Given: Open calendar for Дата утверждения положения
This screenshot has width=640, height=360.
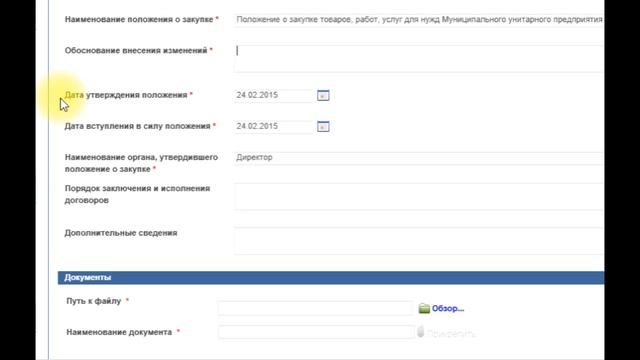Looking at the screenshot, I should (323, 95).
